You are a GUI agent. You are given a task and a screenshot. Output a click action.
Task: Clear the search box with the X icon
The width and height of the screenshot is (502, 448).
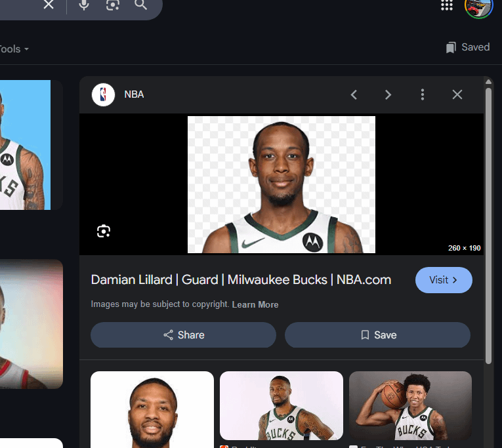coord(49,5)
